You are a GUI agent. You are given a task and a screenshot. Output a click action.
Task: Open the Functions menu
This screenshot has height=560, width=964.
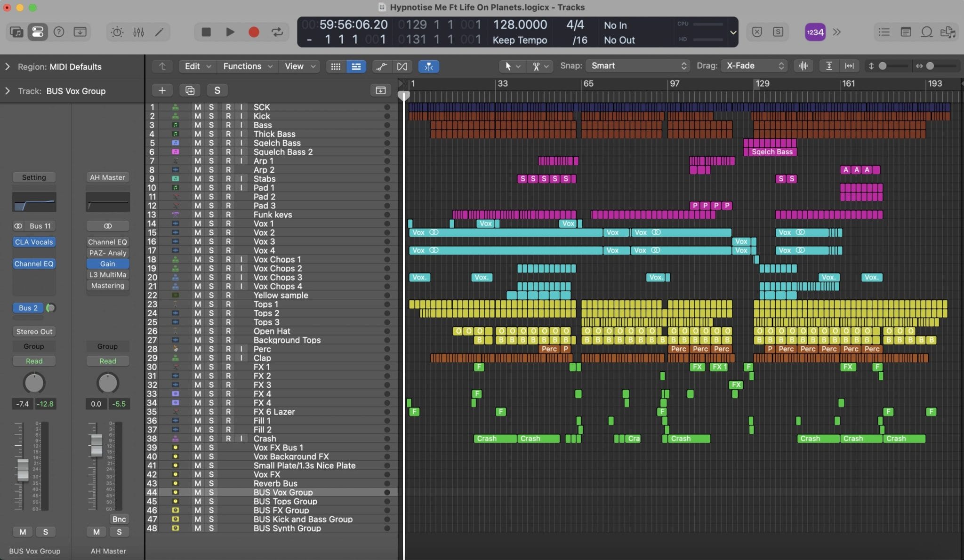(x=247, y=66)
